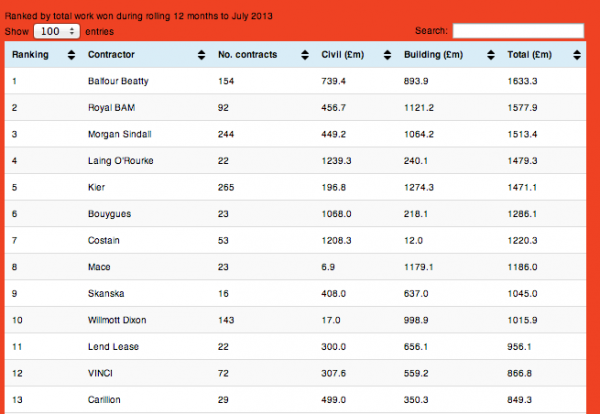Image resolution: width=600 pixels, height=414 pixels.
Task: Select the Skanska contractor cell
Action: (x=106, y=293)
